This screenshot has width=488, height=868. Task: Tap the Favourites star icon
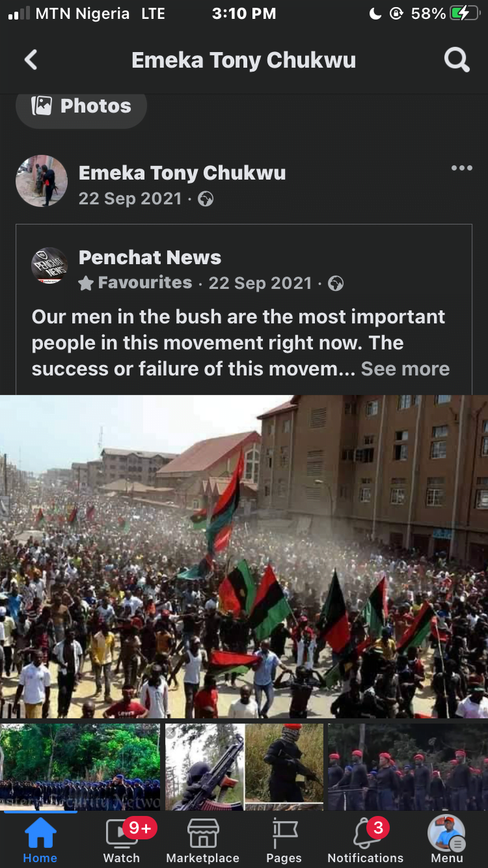pos(85,283)
